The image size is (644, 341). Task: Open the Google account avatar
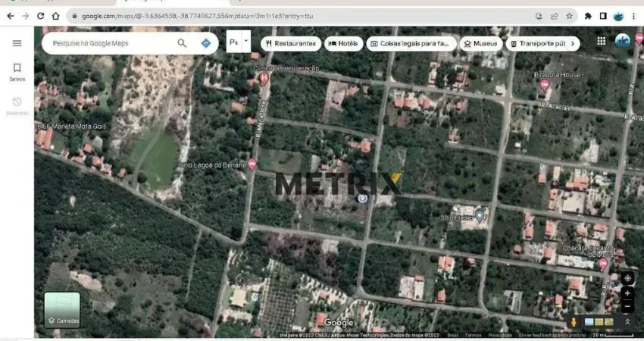(622, 41)
